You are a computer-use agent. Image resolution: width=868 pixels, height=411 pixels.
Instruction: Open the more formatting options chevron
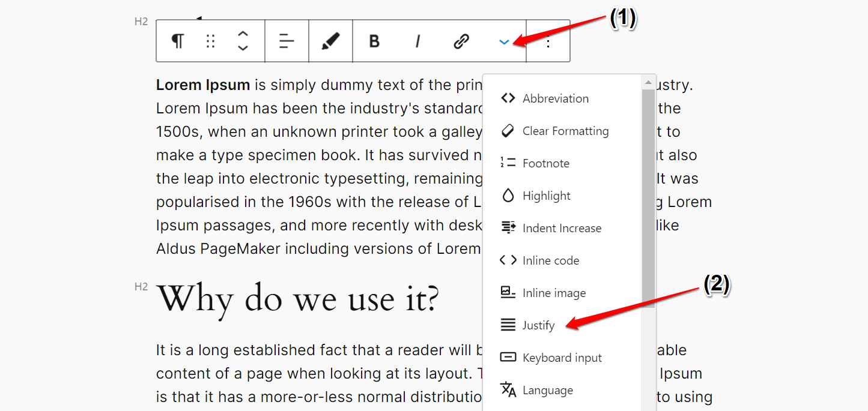tap(503, 41)
